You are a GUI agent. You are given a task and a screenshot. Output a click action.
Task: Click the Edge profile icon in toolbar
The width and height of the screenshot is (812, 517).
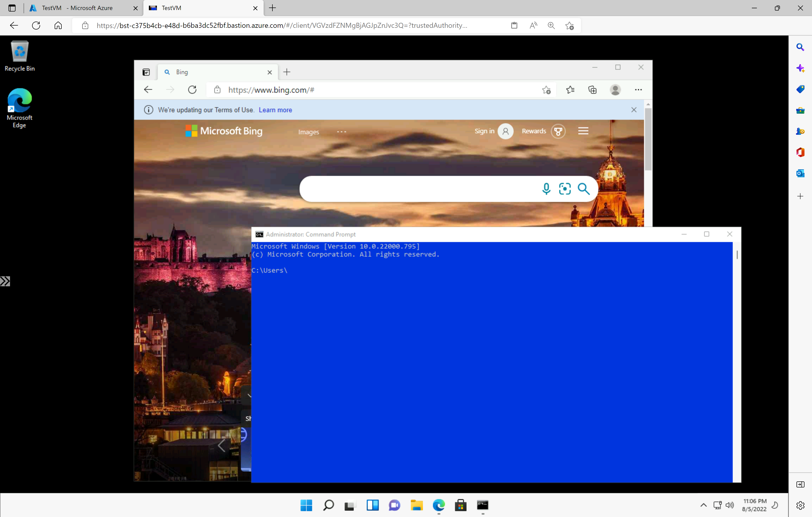[x=616, y=90]
